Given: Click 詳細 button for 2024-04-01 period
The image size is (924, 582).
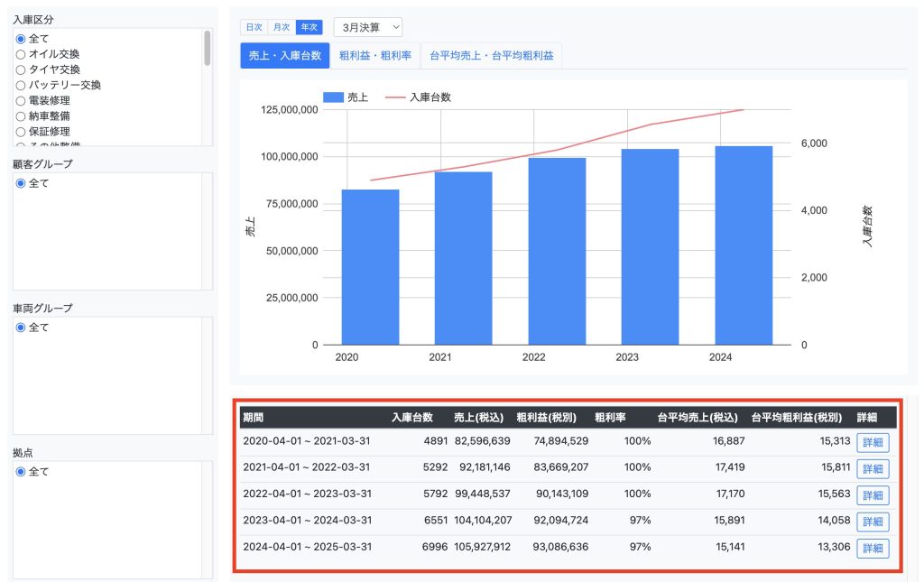Looking at the screenshot, I should pyautogui.click(x=873, y=549).
